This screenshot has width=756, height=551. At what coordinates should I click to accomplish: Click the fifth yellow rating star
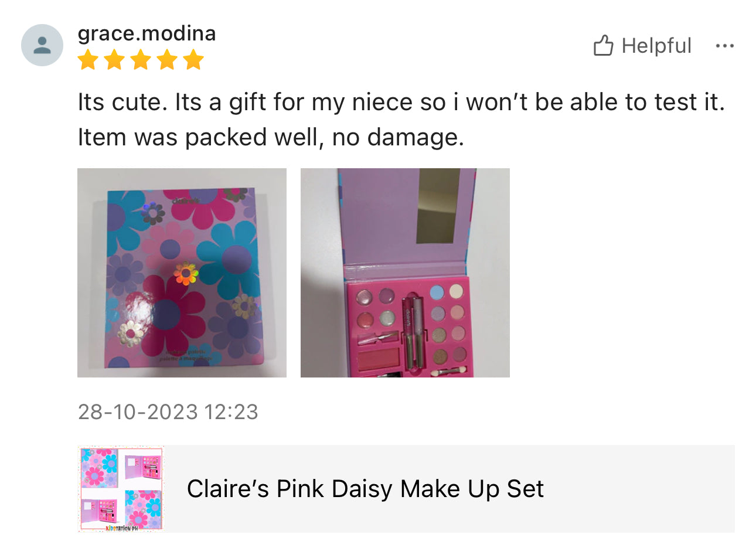click(193, 60)
